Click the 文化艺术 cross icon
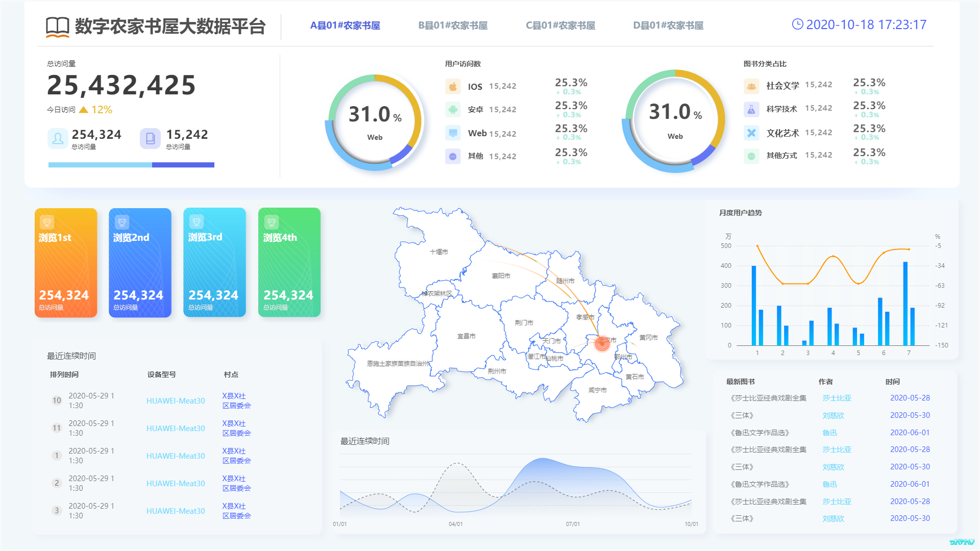 (x=751, y=133)
